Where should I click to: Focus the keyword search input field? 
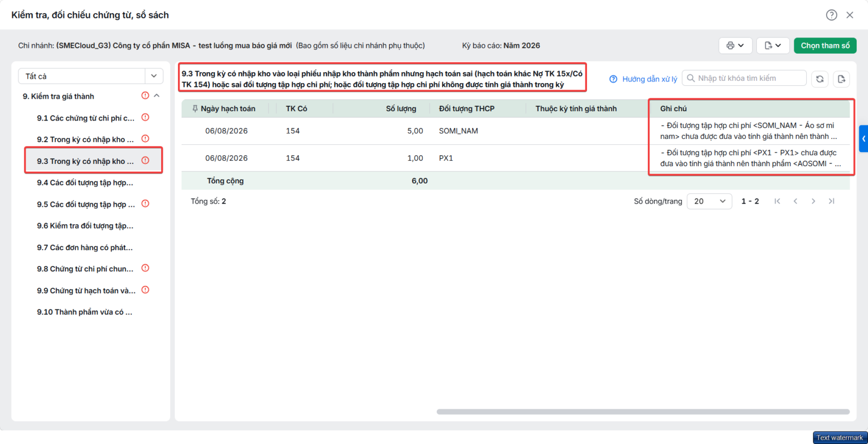[744, 78]
